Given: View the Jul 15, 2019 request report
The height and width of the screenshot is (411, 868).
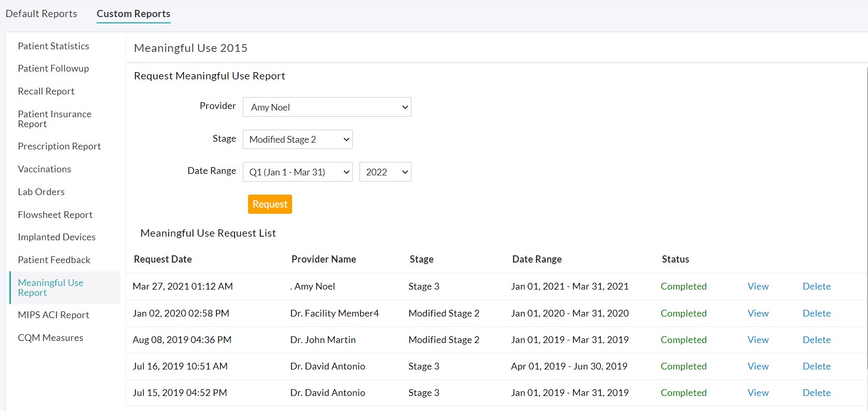Looking at the screenshot, I should tap(757, 393).
